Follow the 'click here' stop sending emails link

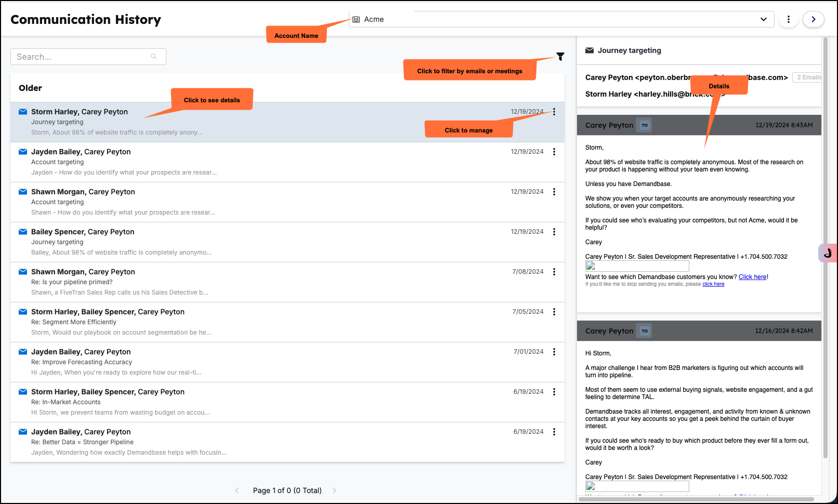(x=713, y=284)
